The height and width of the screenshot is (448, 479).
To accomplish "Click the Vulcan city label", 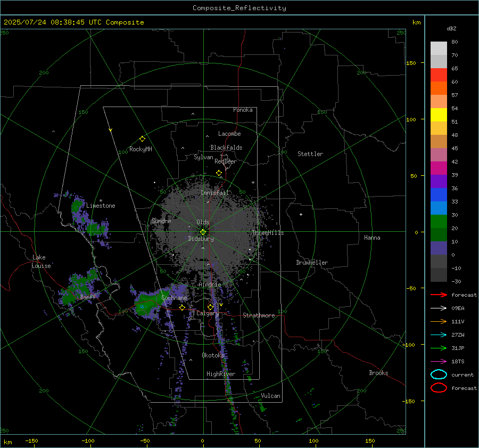I will pos(271,396).
